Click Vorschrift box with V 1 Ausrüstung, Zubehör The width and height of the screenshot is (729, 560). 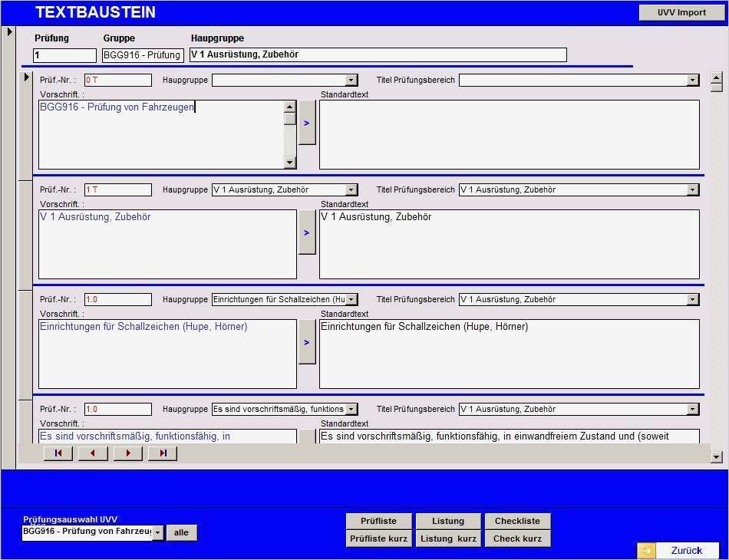point(167,245)
